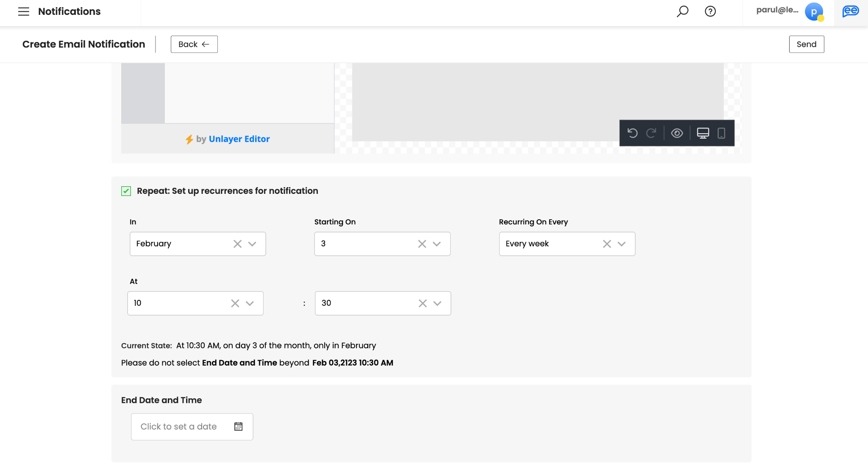Open the help question mark icon
868x470 pixels.
[710, 11]
